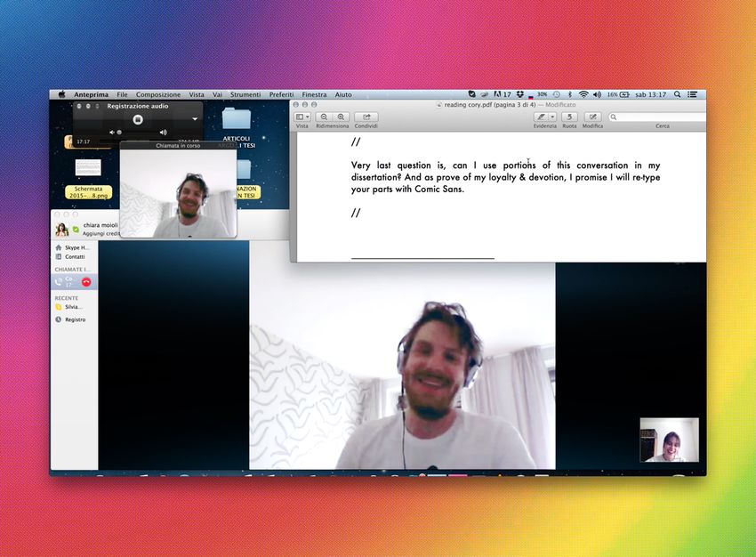Open the Vista sidebar dropdown in Preview toolbar
Screen dimensions: 756x557
(x=302, y=117)
